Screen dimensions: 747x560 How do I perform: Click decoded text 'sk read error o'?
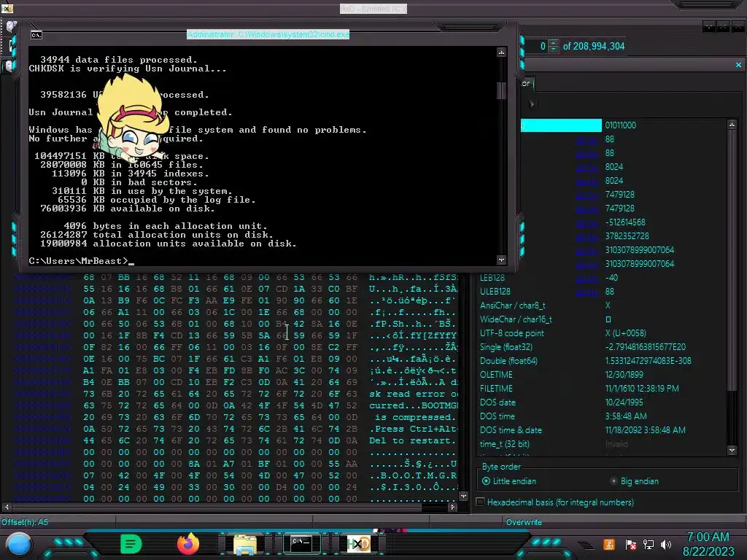[414, 394]
